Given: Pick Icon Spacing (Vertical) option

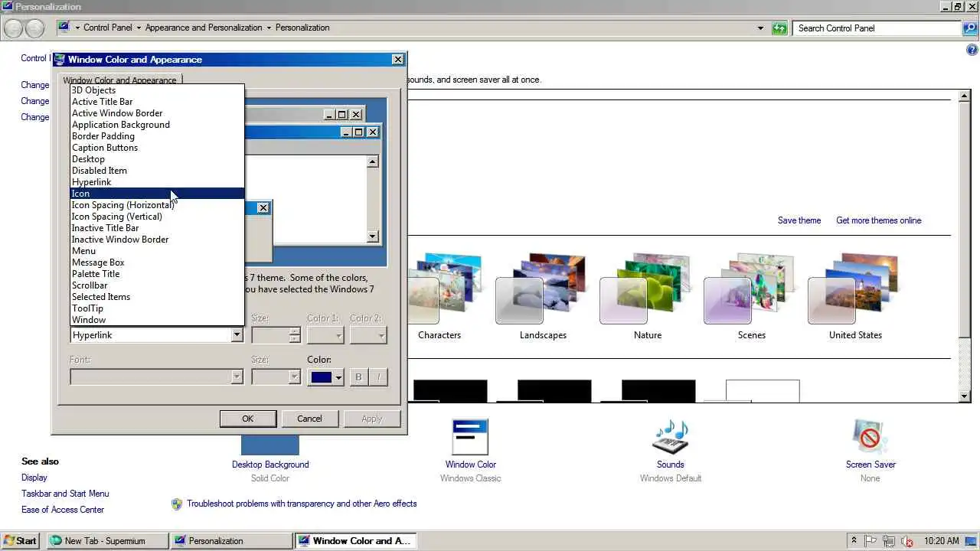Looking at the screenshot, I should (x=157, y=217).
